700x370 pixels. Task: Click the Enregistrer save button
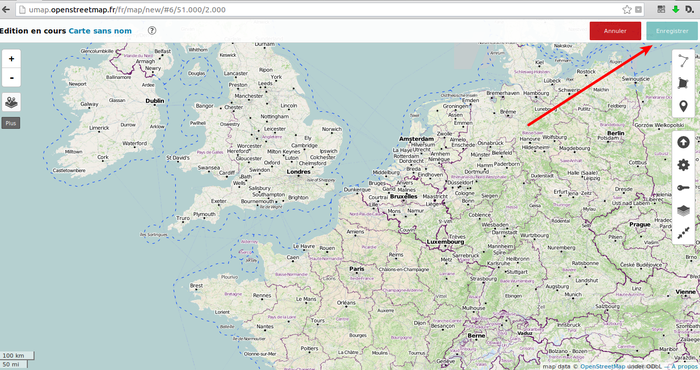point(671,31)
